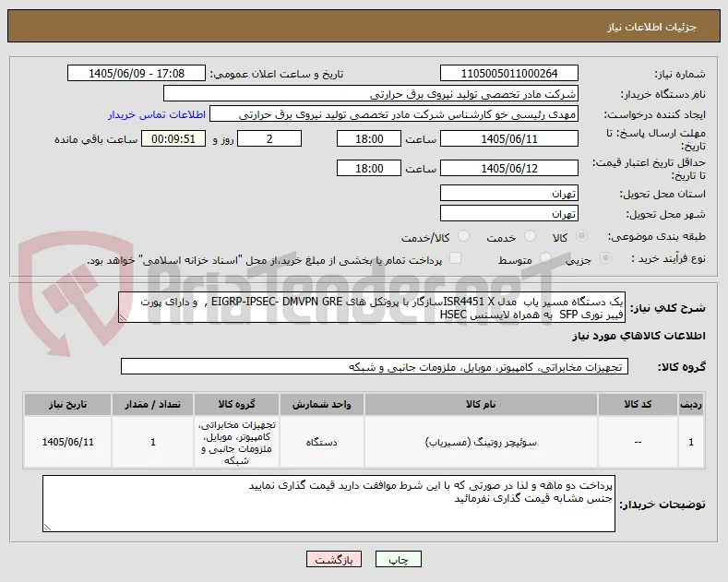The height and width of the screenshot is (582, 728).
Task: Select the خدمت radio button
Action: (530, 236)
